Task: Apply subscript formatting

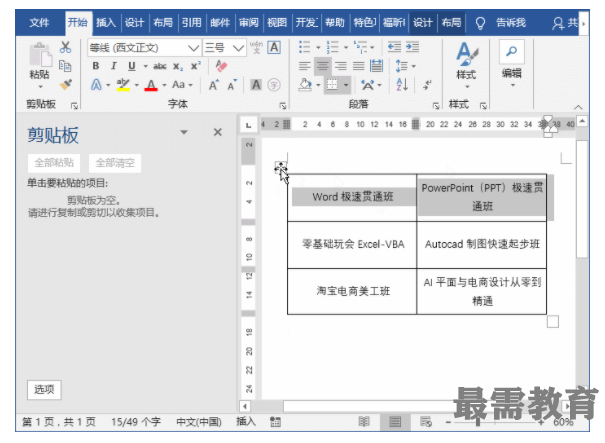Action: (x=177, y=66)
